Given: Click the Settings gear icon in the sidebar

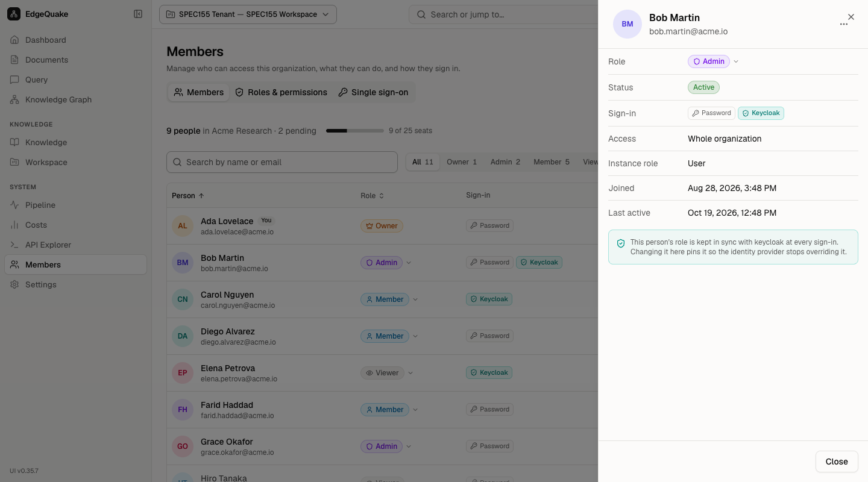Looking at the screenshot, I should [x=14, y=284].
